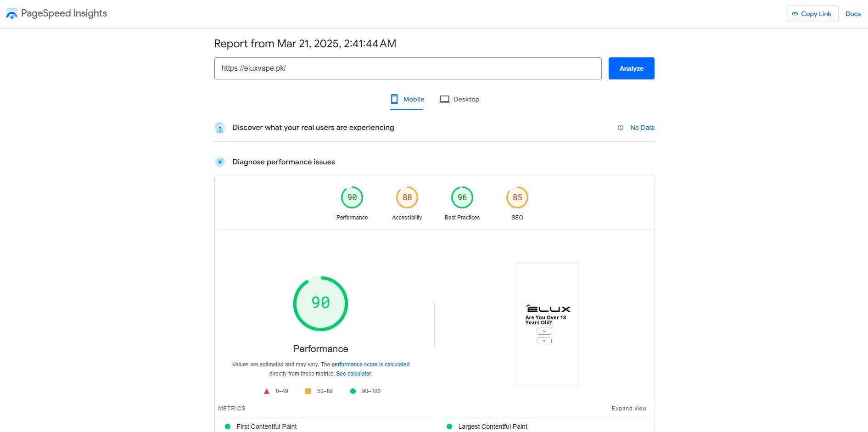
Task: Select the desktop monitor icon
Action: [444, 99]
